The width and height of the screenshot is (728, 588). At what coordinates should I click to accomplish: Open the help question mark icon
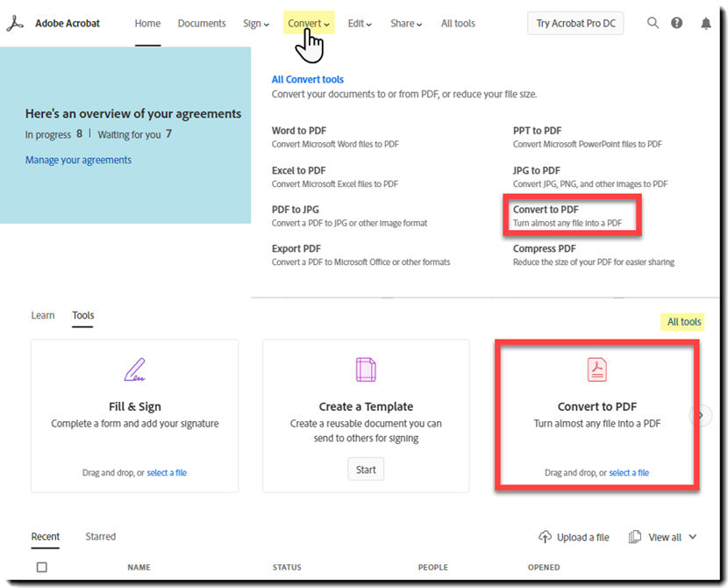677,23
